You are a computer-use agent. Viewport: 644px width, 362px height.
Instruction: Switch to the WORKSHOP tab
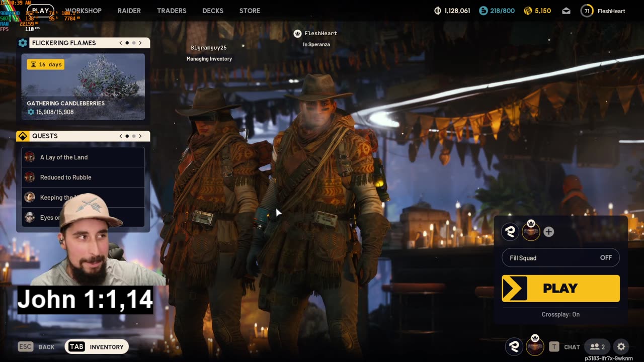tap(83, 11)
